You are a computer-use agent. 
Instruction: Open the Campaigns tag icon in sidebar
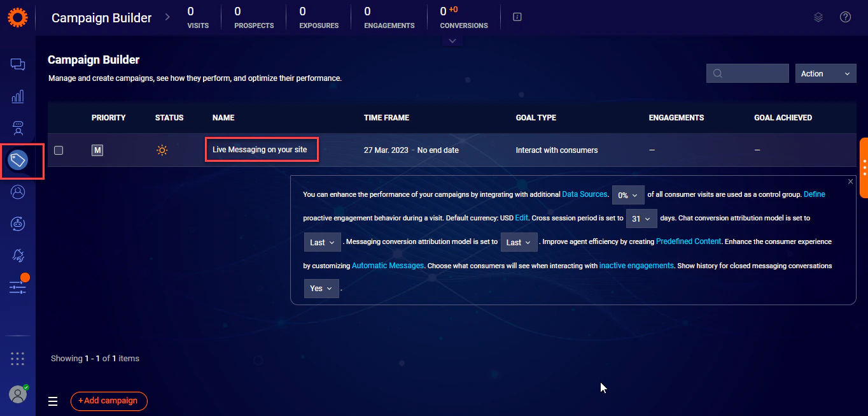[x=17, y=161]
